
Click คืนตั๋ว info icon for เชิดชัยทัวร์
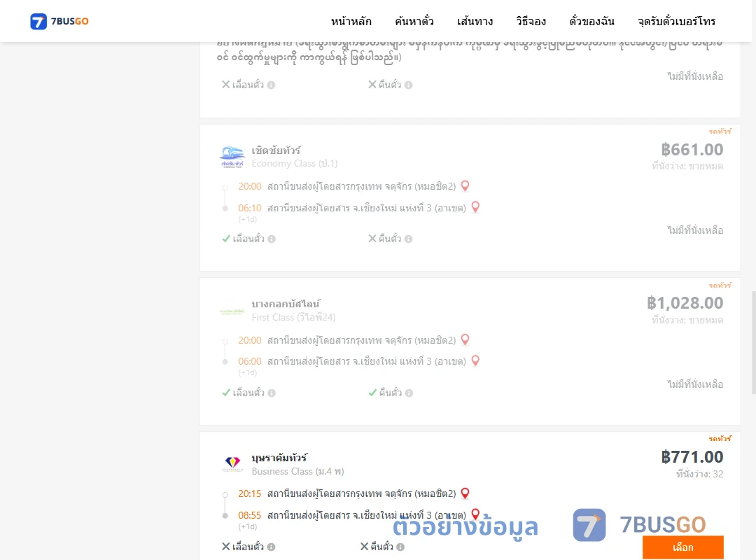(408, 239)
